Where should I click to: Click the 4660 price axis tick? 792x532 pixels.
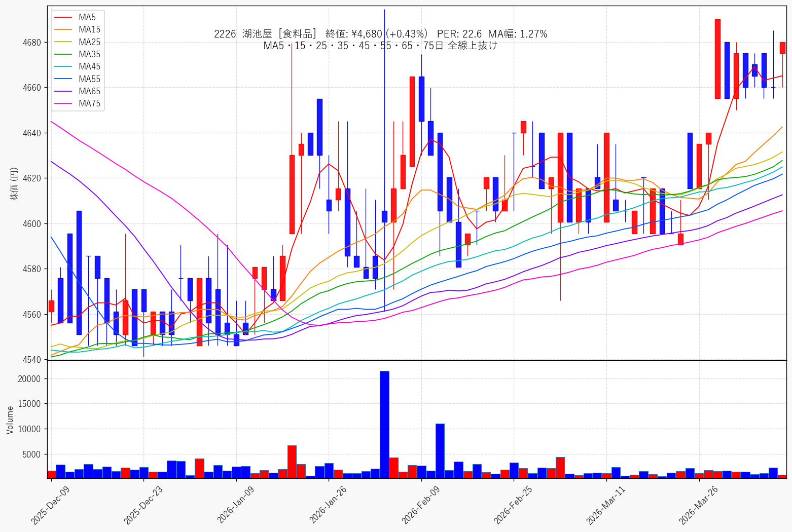click(32, 88)
